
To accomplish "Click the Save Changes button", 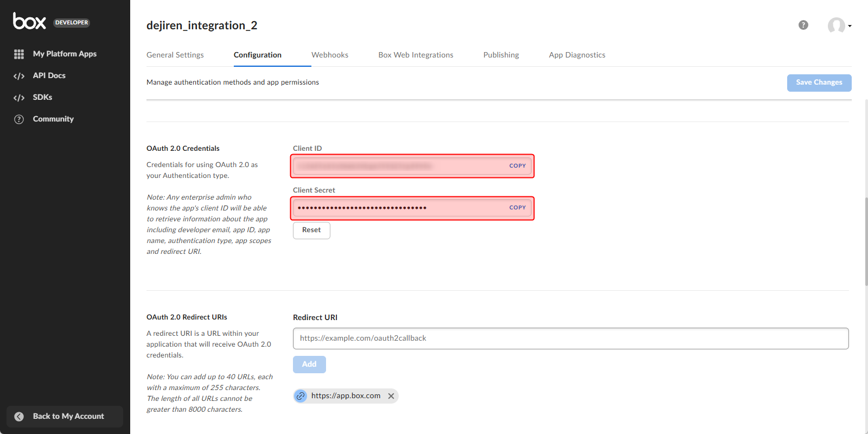I will (819, 82).
